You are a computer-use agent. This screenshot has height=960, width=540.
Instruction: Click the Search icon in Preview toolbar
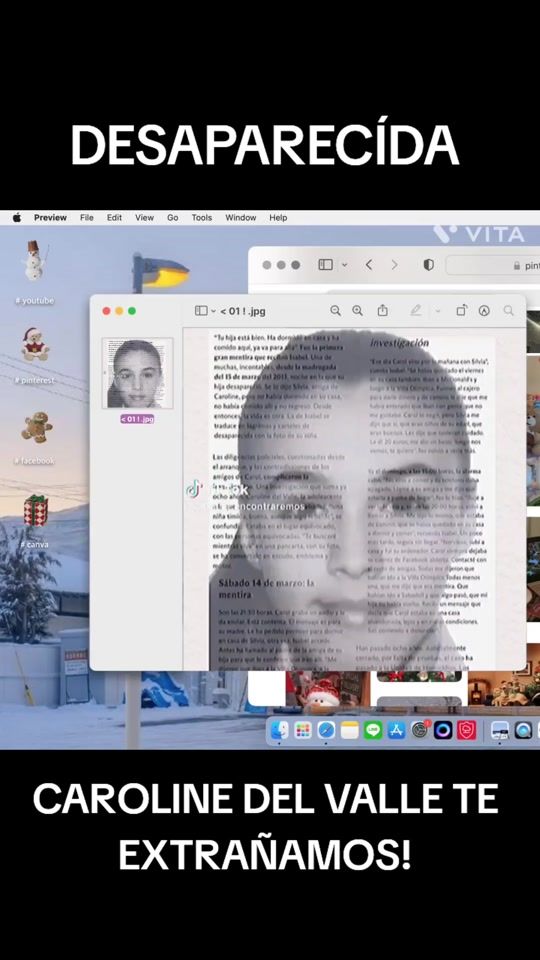click(x=509, y=311)
